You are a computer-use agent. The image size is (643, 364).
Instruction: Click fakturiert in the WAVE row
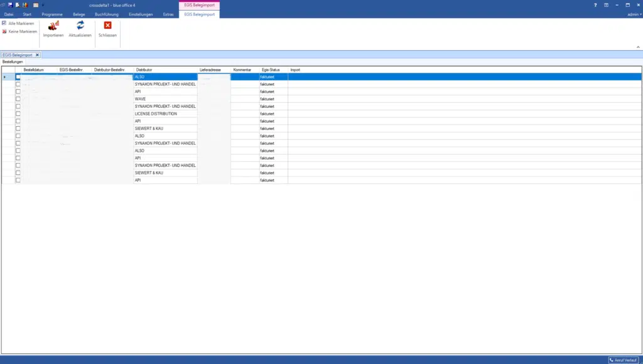tap(267, 99)
